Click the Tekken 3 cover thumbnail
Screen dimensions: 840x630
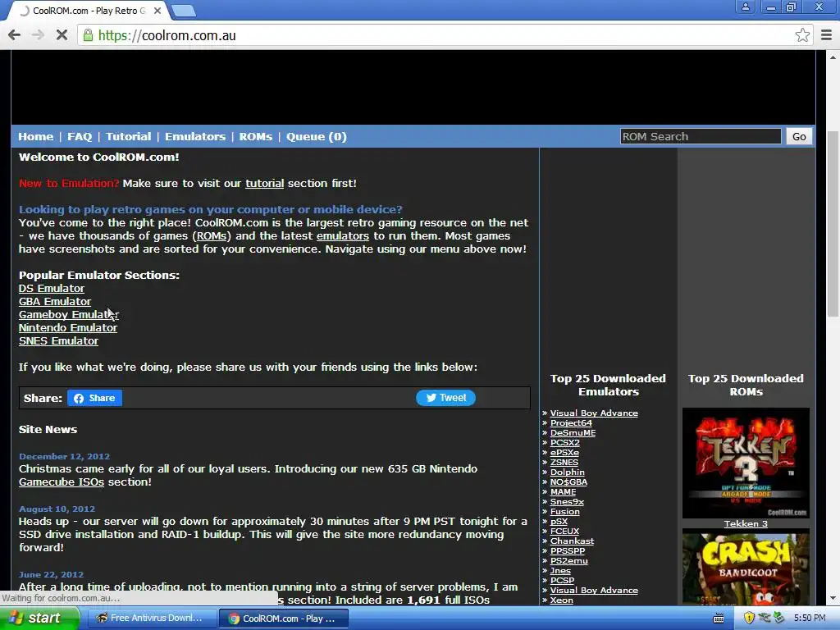746,463
